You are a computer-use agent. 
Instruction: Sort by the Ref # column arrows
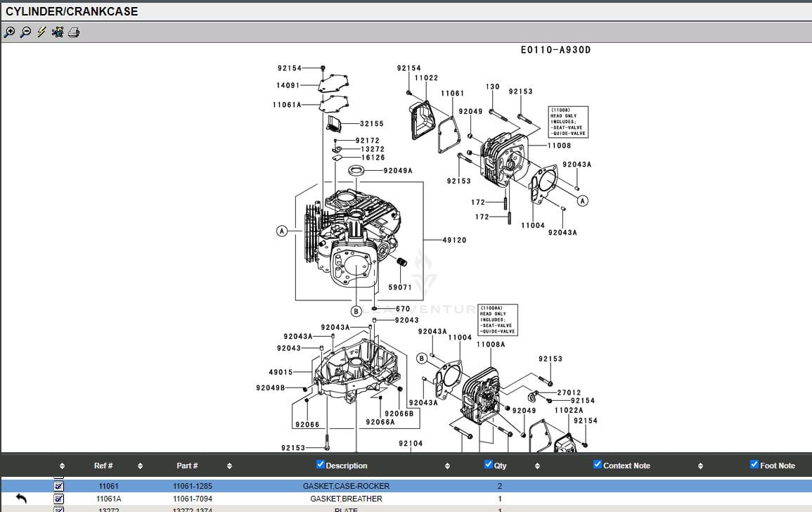tap(140, 466)
